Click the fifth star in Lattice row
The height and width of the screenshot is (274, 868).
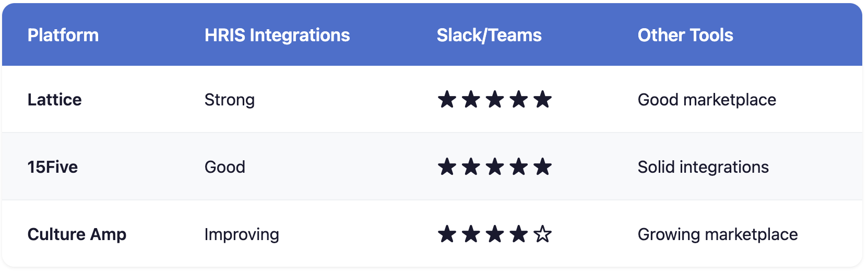coord(543,99)
